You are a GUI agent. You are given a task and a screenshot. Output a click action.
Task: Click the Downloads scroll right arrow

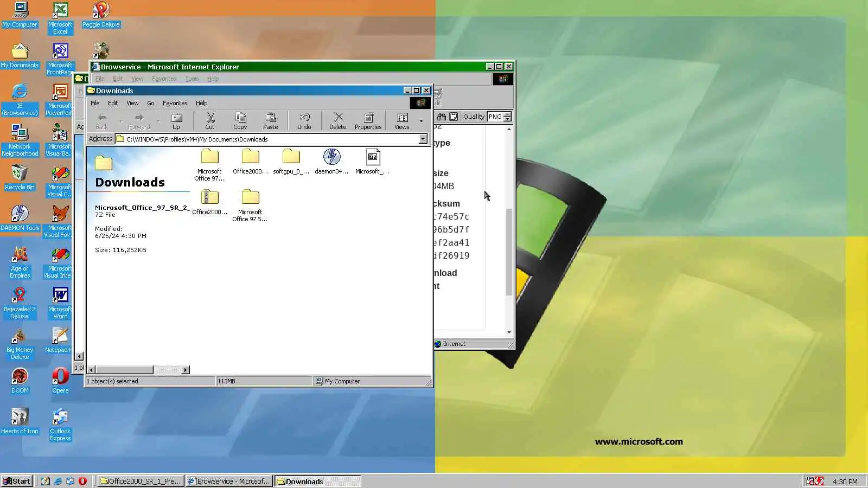(x=186, y=370)
